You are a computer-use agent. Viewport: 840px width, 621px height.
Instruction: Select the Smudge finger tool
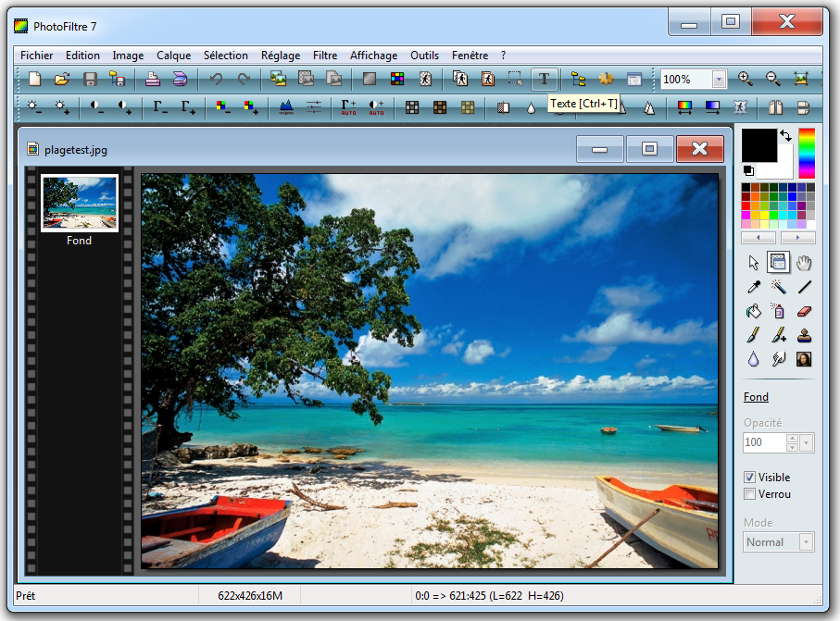(x=778, y=359)
